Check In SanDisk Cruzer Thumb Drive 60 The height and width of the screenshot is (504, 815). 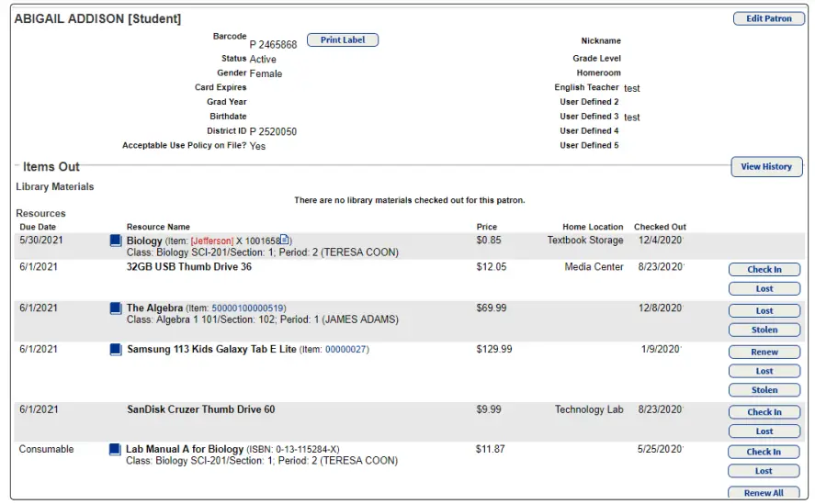[764, 412]
